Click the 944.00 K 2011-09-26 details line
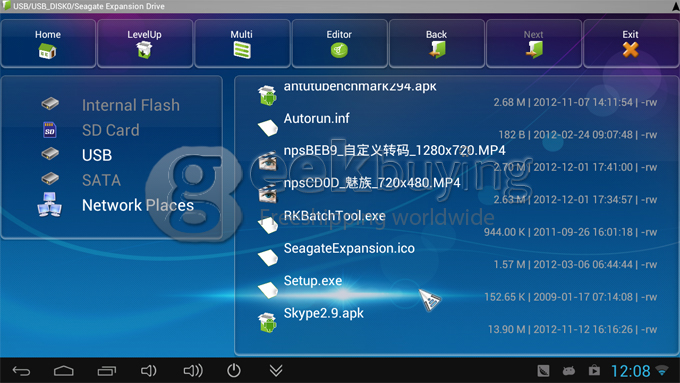The width and height of the screenshot is (680, 383). coord(570,232)
